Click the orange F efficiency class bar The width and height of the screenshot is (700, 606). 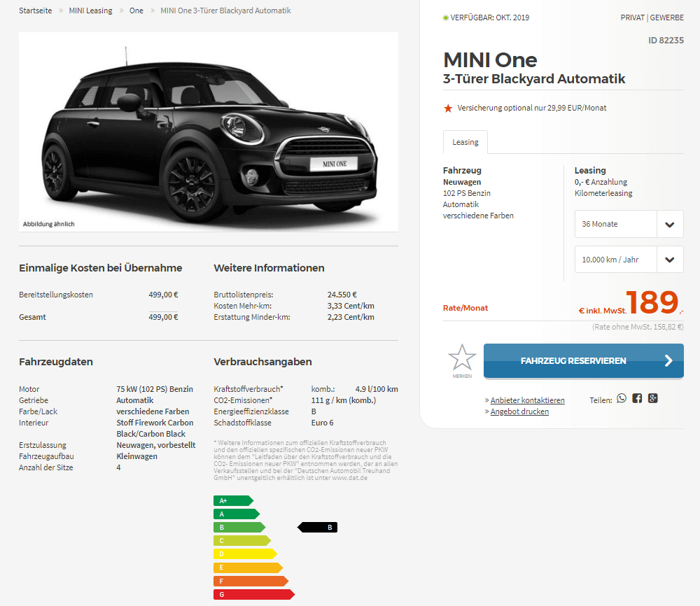click(251, 581)
